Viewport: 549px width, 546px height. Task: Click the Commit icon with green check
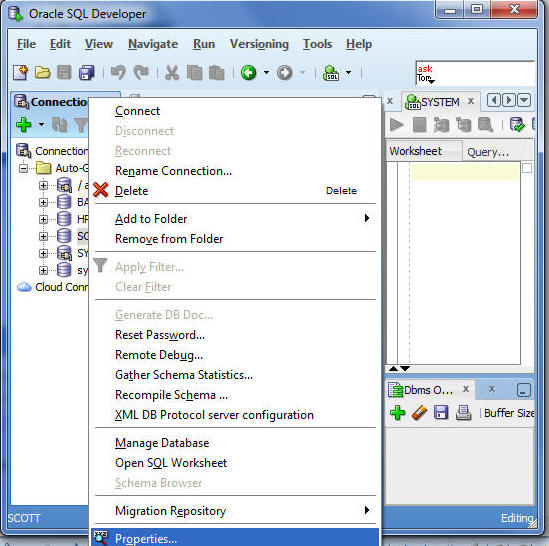tap(517, 125)
